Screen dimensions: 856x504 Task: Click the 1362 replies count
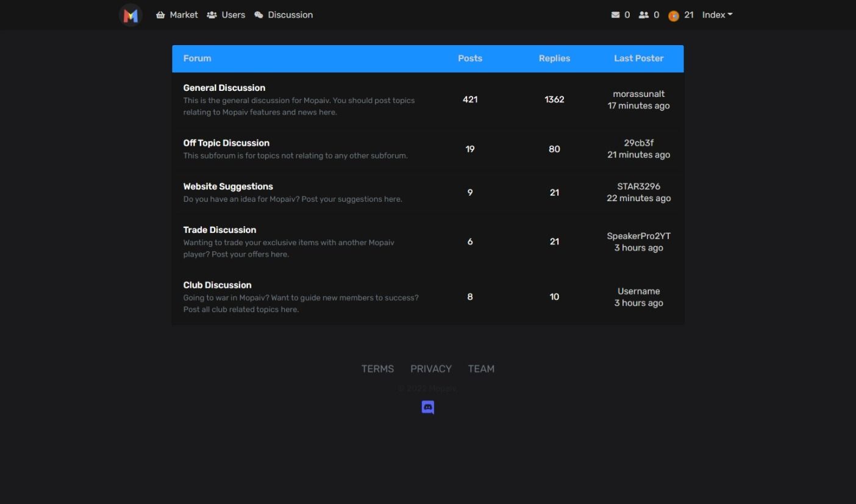tap(554, 99)
